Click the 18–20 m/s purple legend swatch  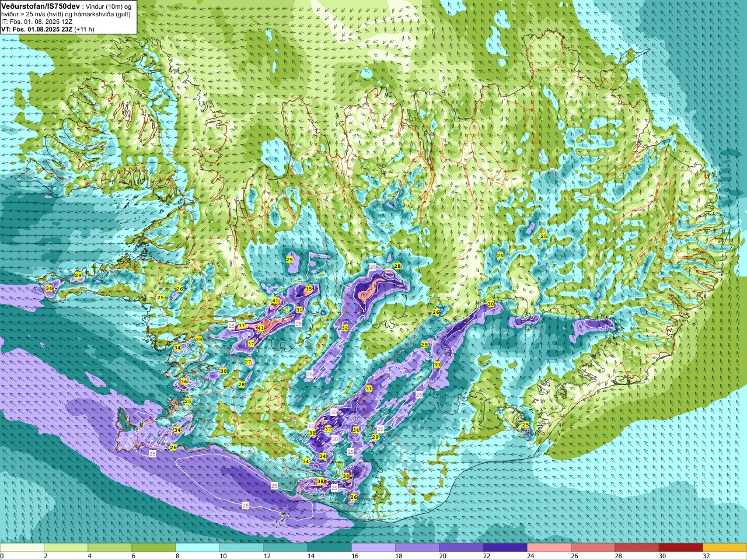[x=417, y=548]
